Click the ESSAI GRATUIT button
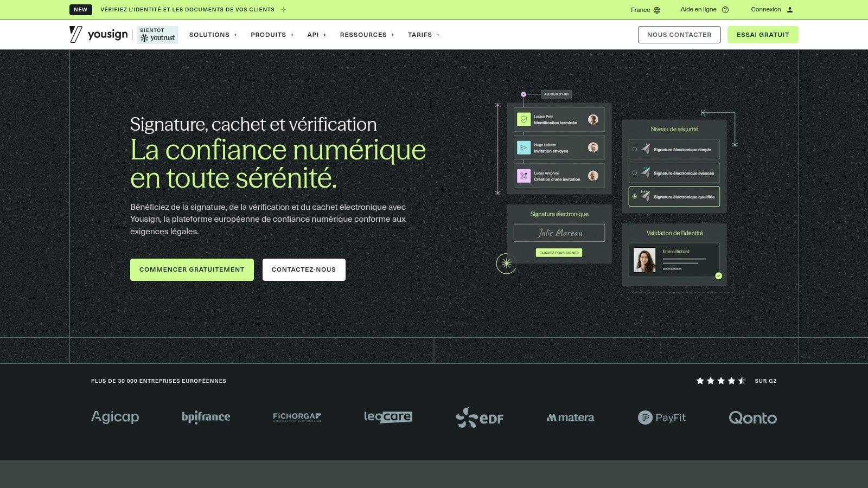Viewport: 868px width, 488px height. tap(763, 34)
